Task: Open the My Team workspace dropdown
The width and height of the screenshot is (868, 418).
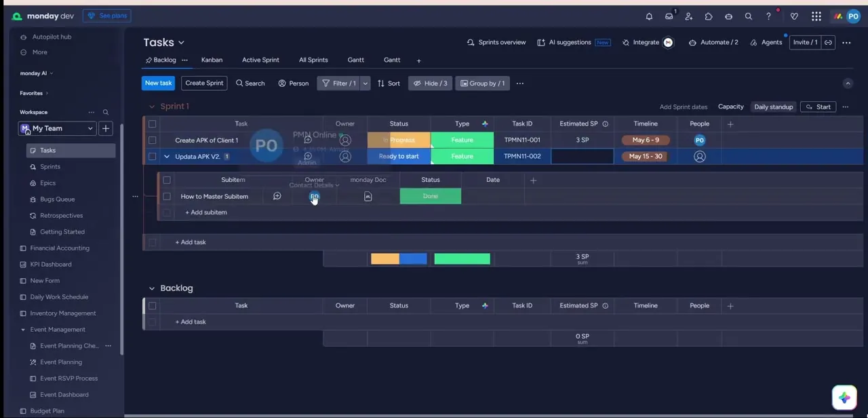Action: pos(57,128)
